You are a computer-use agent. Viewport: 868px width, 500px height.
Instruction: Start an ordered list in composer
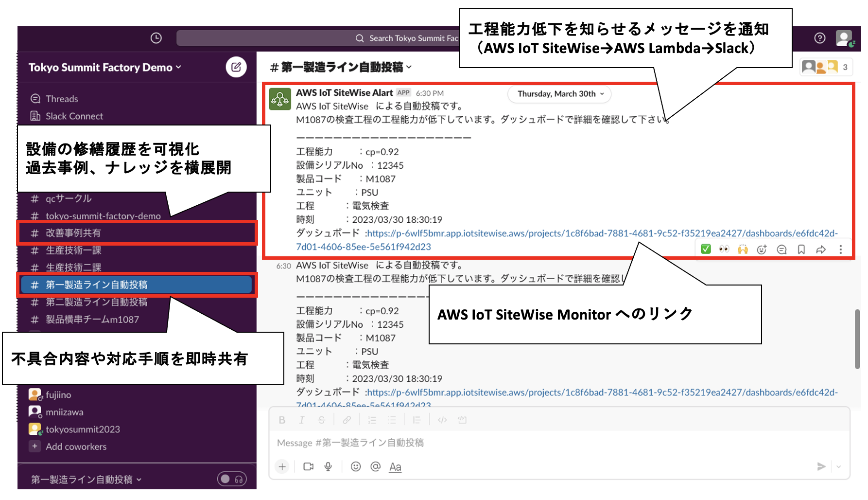pyautogui.click(x=372, y=420)
